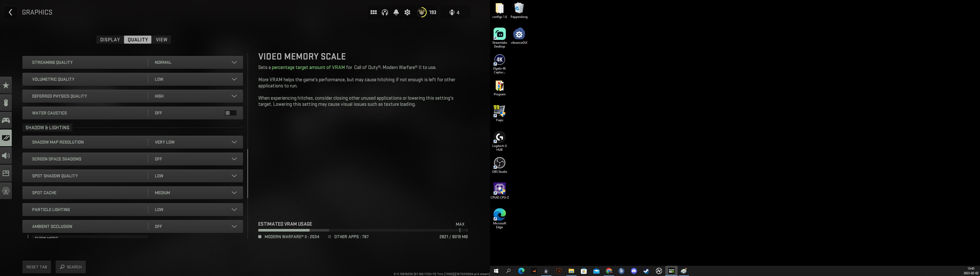The height and width of the screenshot is (276, 980).
Task: Expand Spot Shadow Quality dropdown
Action: 132,176
